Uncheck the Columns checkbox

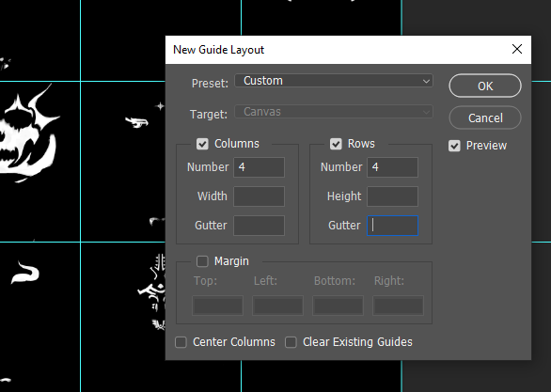(x=202, y=144)
